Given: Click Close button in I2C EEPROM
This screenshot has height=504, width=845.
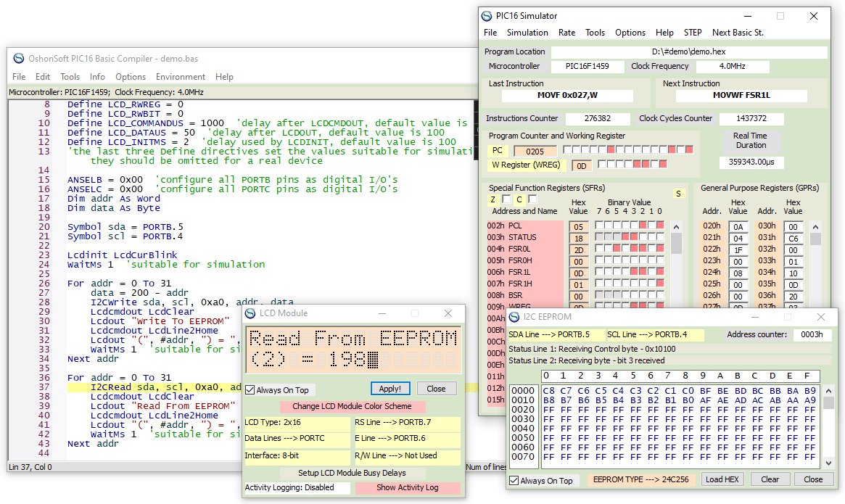Looking at the screenshot, I should (813, 479).
